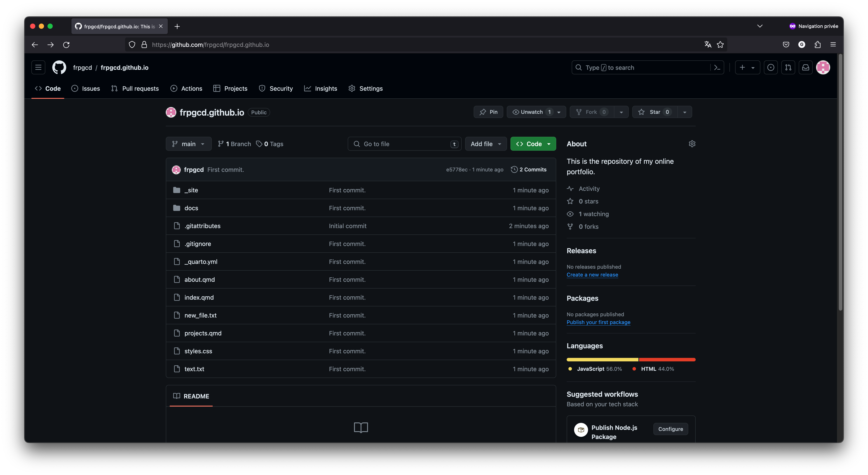Star this repository

[x=655, y=112]
